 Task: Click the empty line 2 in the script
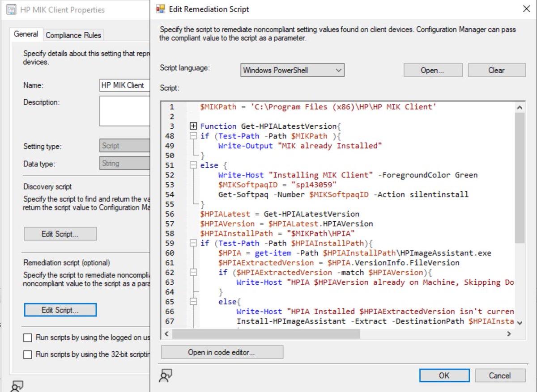[x=357, y=117]
